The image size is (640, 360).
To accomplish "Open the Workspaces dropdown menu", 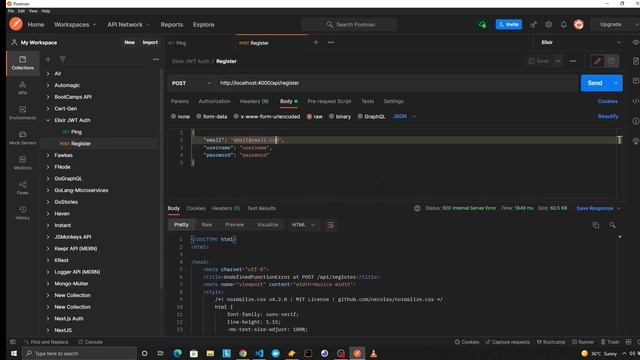I will pos(75,24).
